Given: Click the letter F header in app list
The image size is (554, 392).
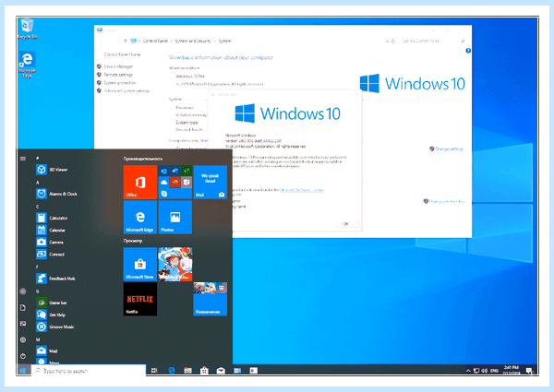Looking at the screenshot, I should click(37, 267).
